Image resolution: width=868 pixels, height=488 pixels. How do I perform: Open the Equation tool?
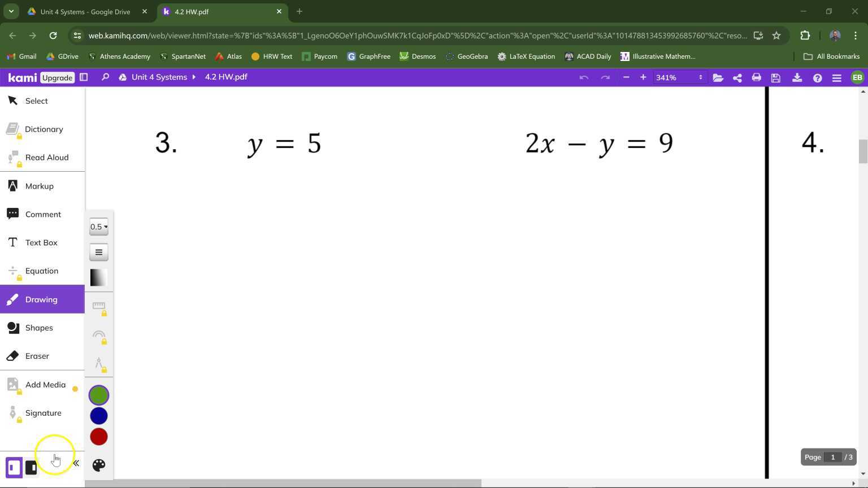click(x=41, y=271)
